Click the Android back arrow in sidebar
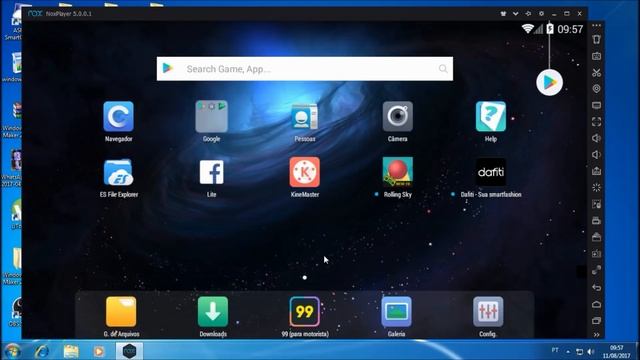 [596, 288]
